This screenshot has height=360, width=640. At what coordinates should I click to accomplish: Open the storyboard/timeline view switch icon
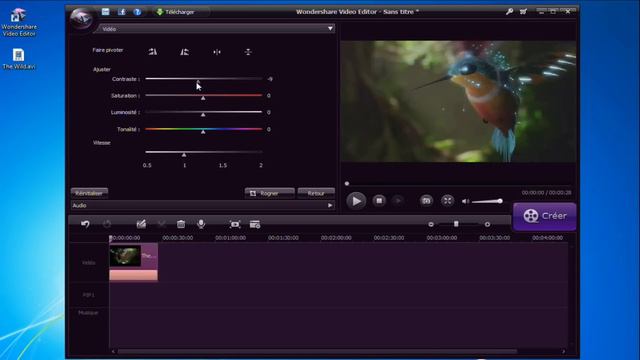click(255, 224)
